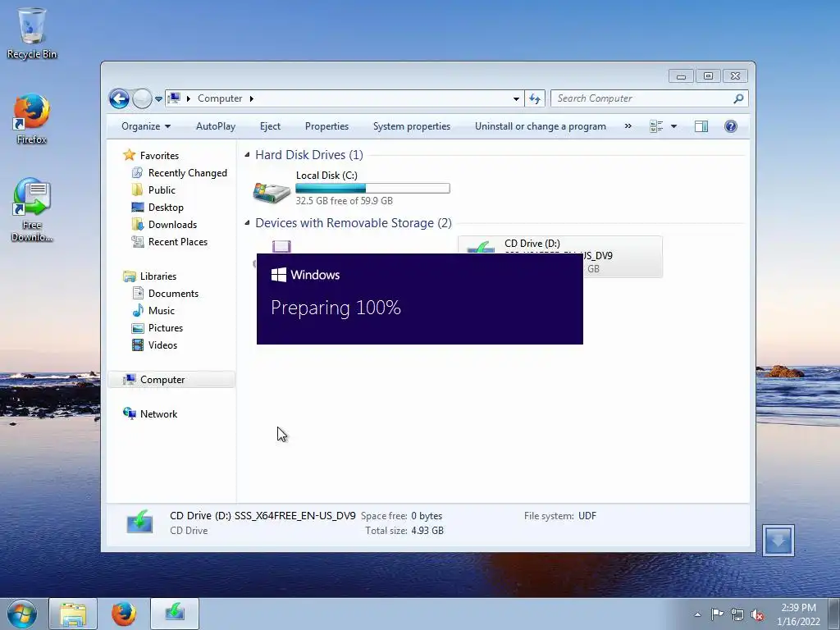Viewport: 840px width, 630px height.
Task: Open Pictures library
Action: 166,328
